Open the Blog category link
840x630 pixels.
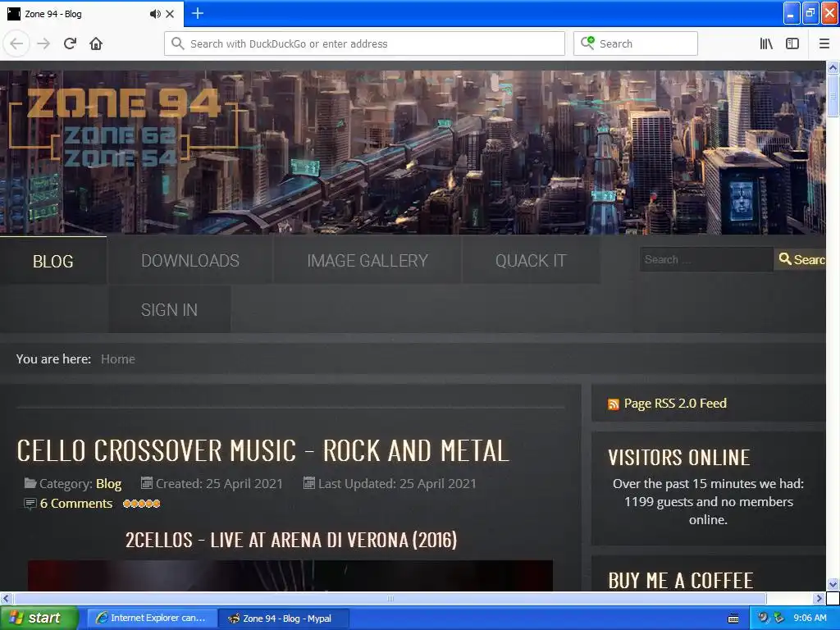click(109, 484)
